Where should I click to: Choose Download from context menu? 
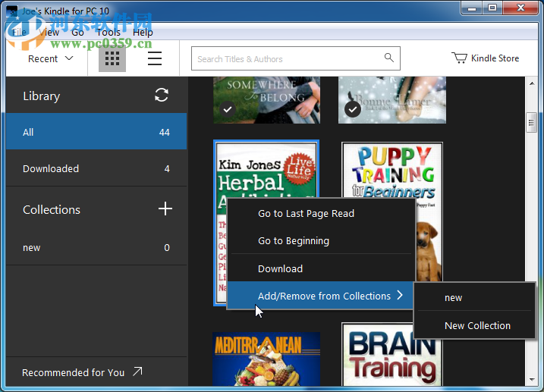tap(321, 268)
